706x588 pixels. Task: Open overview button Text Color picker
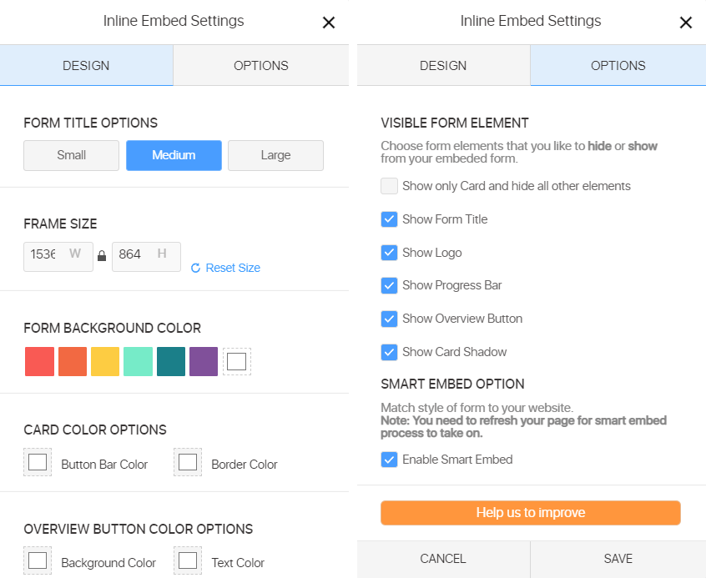[x=188, y=561]
